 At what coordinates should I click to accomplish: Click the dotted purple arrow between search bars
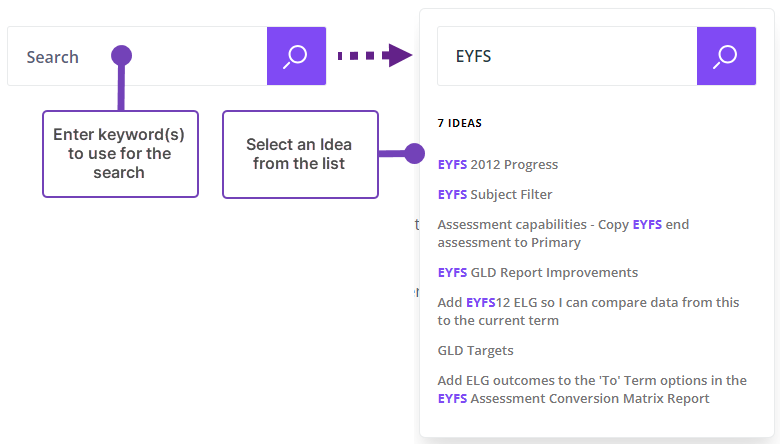tap(374, 56)
